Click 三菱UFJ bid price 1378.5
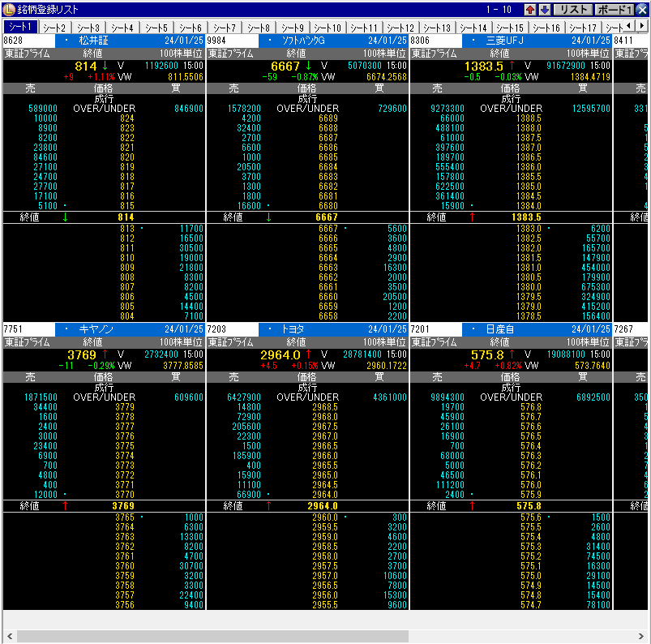651x644 pixels. click(x=529, y=316)
